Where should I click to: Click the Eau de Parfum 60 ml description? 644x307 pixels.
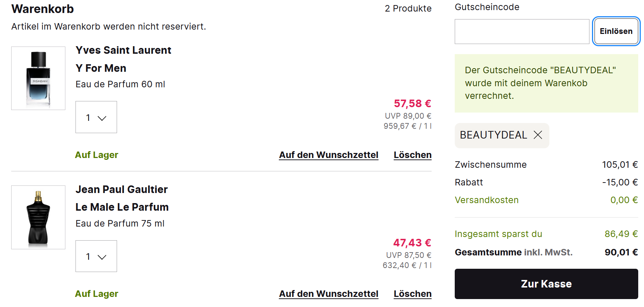pos(120,84)
